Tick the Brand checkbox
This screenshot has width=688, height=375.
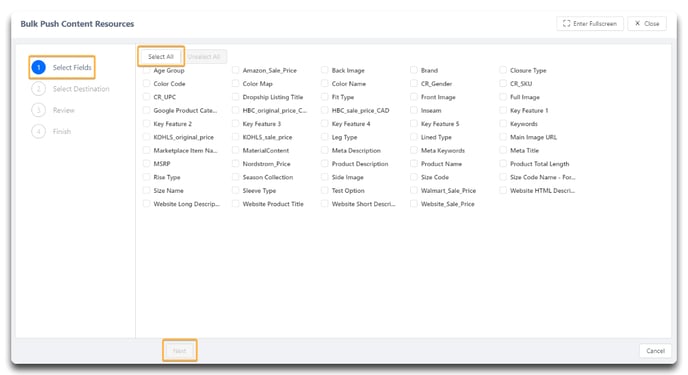[x=414, y=70]
